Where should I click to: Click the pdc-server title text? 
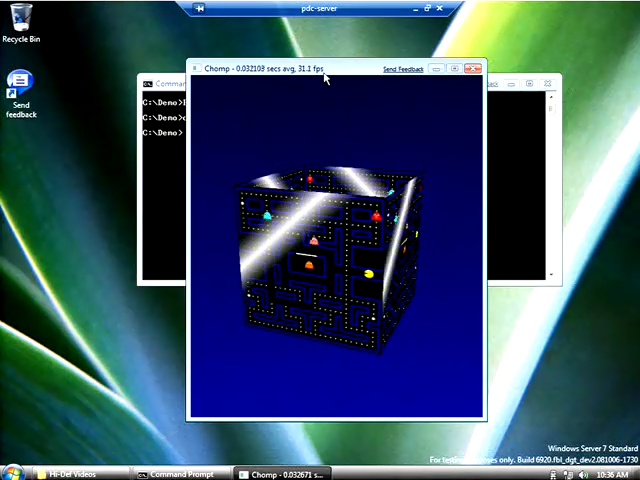(319, 8)
